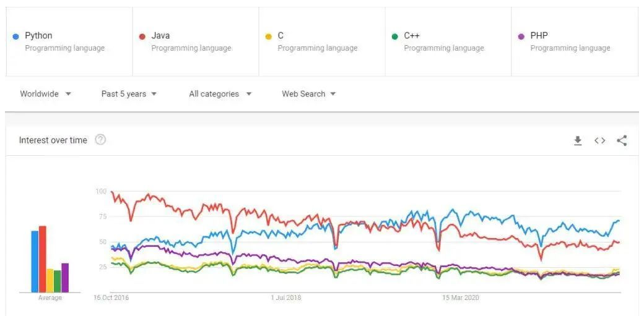Select the PHP search term box
The image size is (644, 316).
tap(575, 41)
